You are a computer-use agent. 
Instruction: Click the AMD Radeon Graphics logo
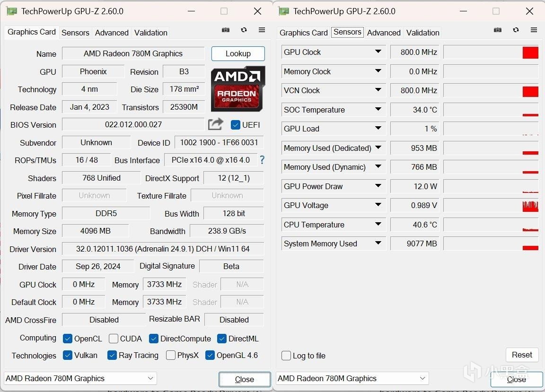(238, 88)
